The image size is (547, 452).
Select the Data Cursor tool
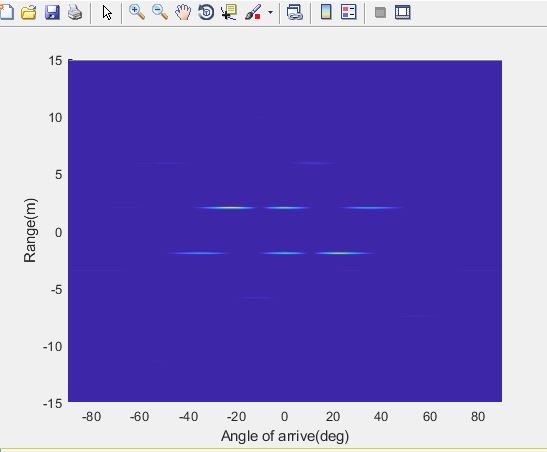(229, 12)
